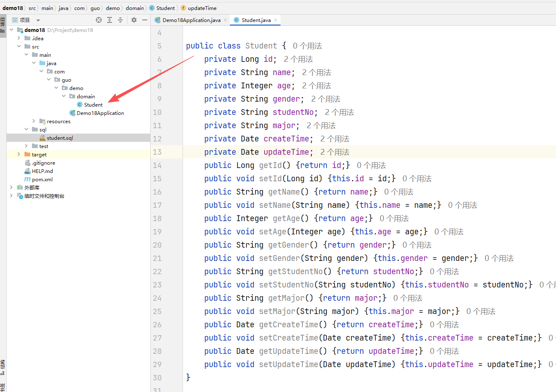Select the Student class in project tree
The image size is (556, 392).
[x=93, y=105]
